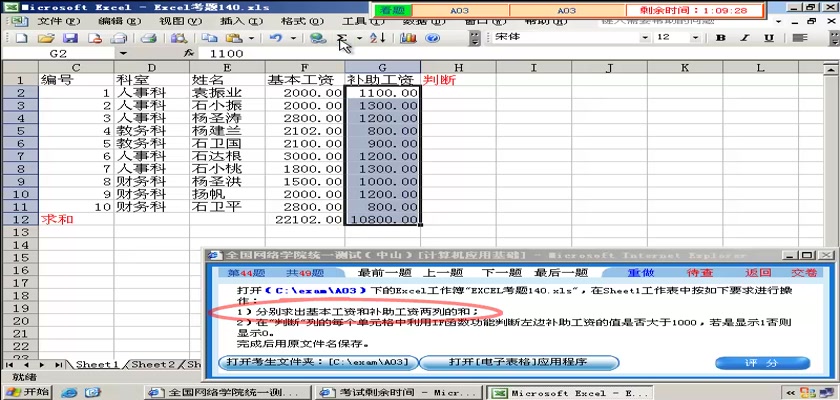840x400 pixels.
Task: Open the 全国网络学院统一测 taskbar item
Action: [x=229, y=393]
